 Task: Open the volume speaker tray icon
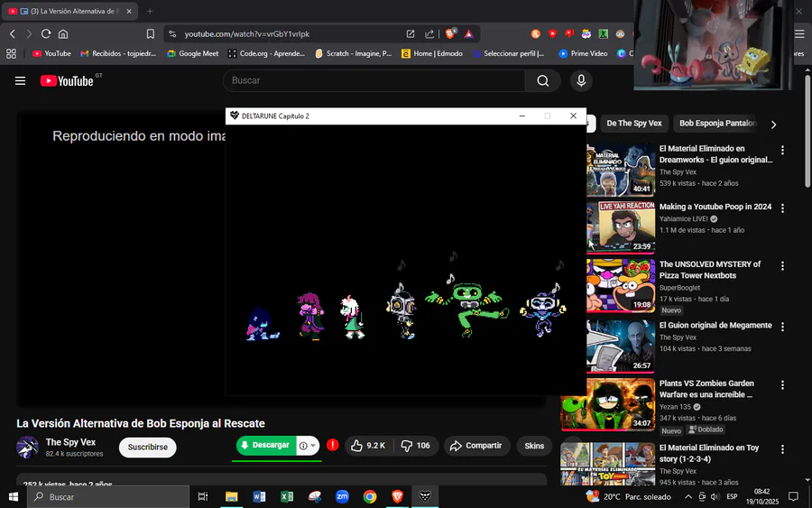tap(715, 497)
